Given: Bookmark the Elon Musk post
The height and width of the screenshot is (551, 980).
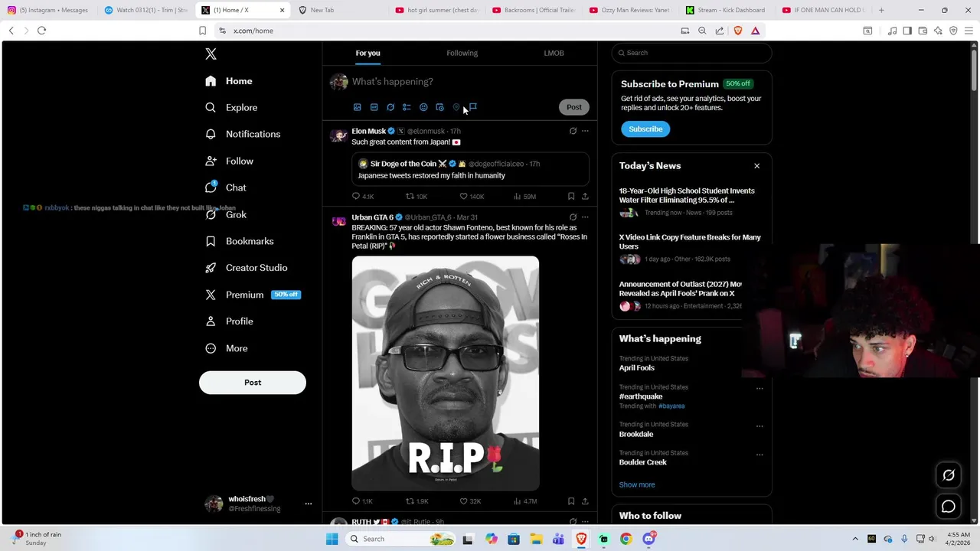Looking at the screenshot, I should point(571,197).
